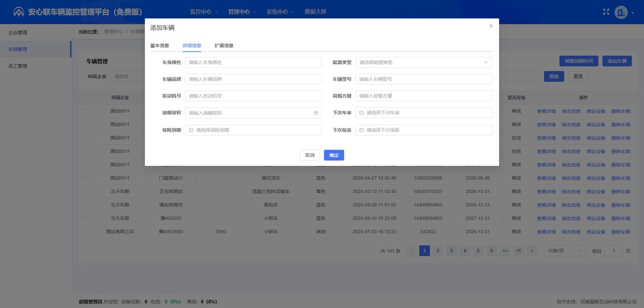Screen dimensions: 644x308
Task: Check the row for 门磁测试01
Action: [84, 178]
